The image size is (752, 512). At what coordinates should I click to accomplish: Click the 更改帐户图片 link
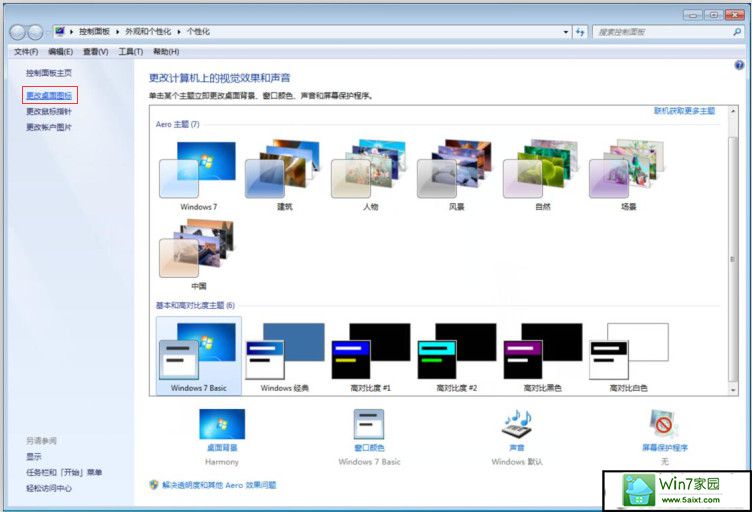click(48, 127)
